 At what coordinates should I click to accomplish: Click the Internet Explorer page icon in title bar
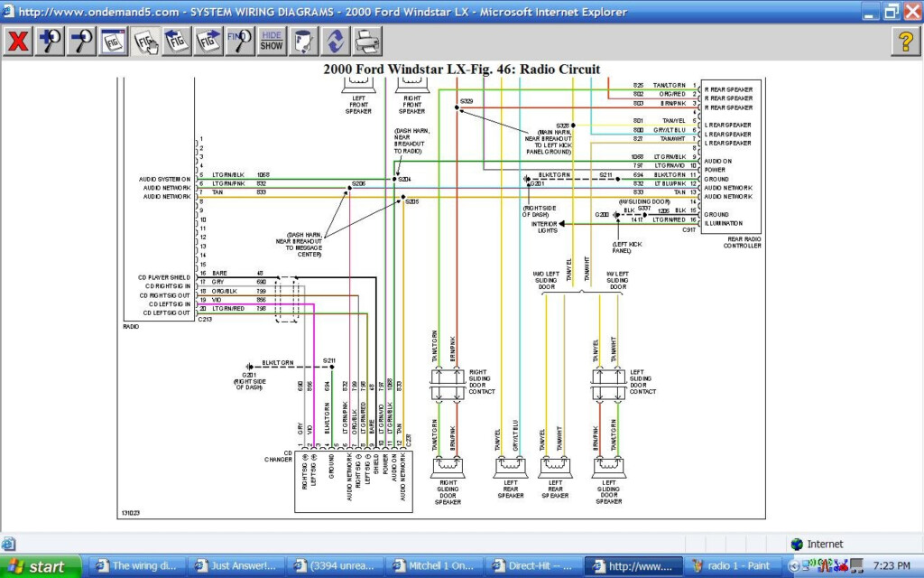point(8,11)
